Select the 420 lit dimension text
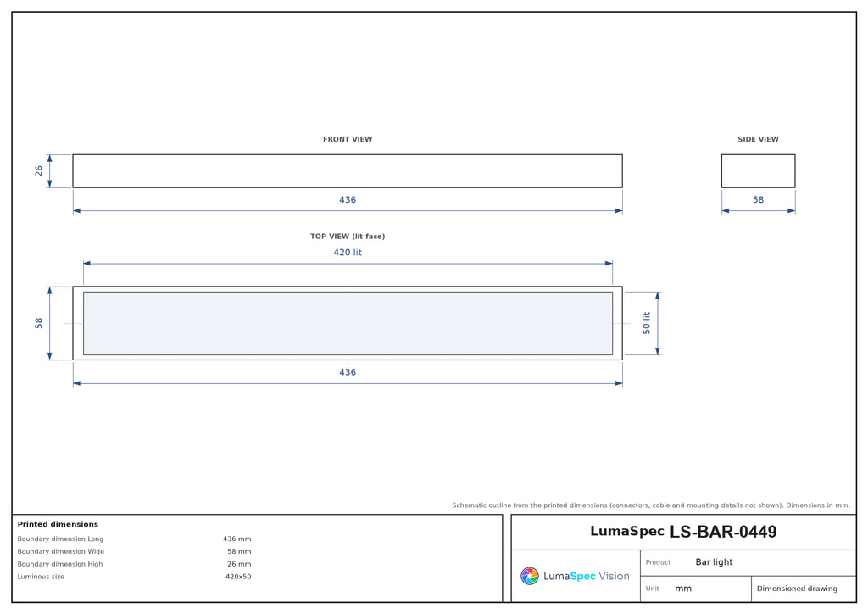The height and width of the screenshot is (614, 868). click(348, 253)
